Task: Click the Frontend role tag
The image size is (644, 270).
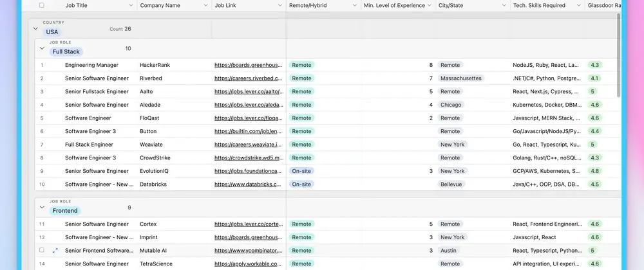Action: pyautogui.click(x=65, y=211)
